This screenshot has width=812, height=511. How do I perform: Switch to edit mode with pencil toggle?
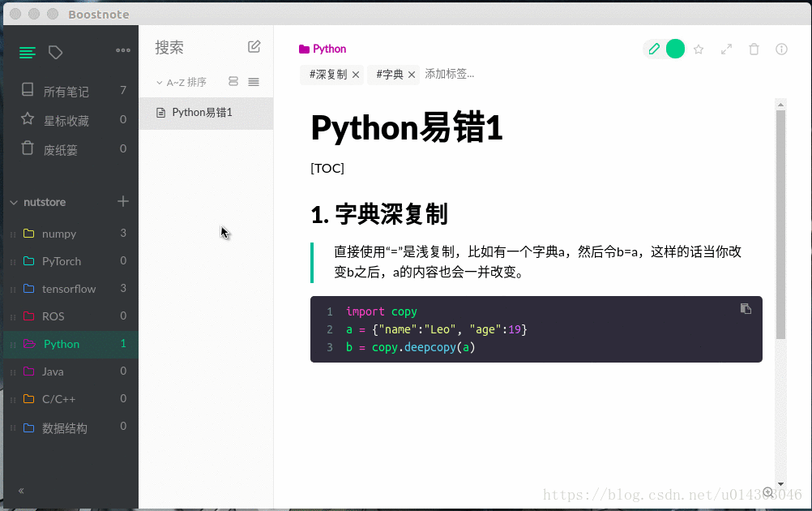653,49
